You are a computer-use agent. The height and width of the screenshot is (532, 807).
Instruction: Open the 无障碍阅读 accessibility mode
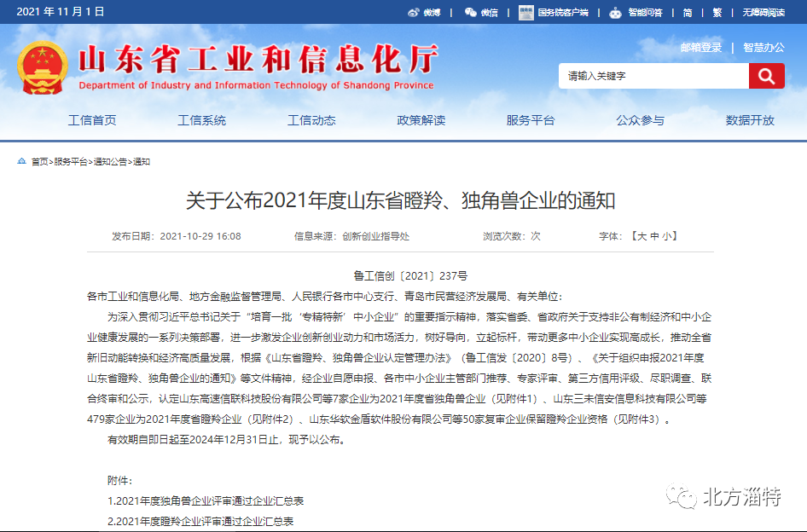pyautogui.click(x=763, y=13)
